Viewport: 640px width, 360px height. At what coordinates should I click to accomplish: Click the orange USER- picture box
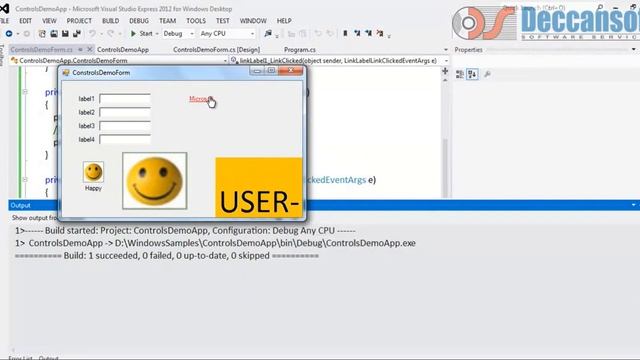tap(259, 187)
